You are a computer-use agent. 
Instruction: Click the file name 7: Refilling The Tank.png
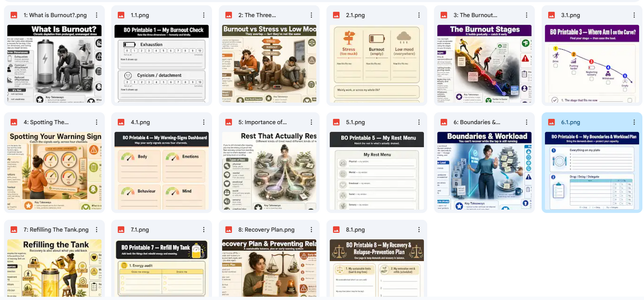point(56,230)
